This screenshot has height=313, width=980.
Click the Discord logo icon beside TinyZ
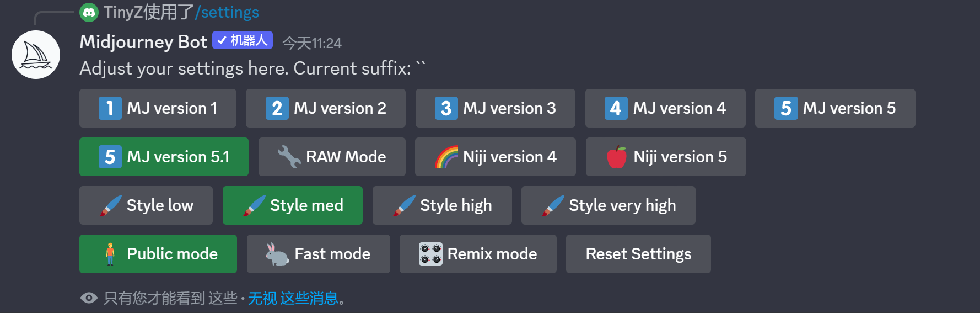coord(89,12)
